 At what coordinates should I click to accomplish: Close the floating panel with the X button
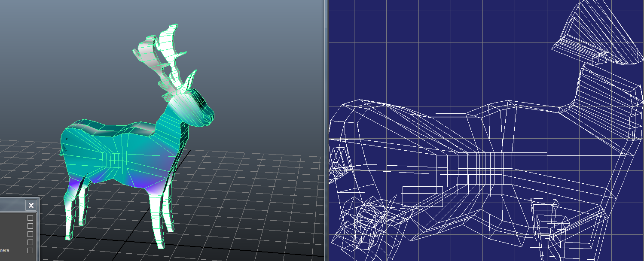coord(31,206)
